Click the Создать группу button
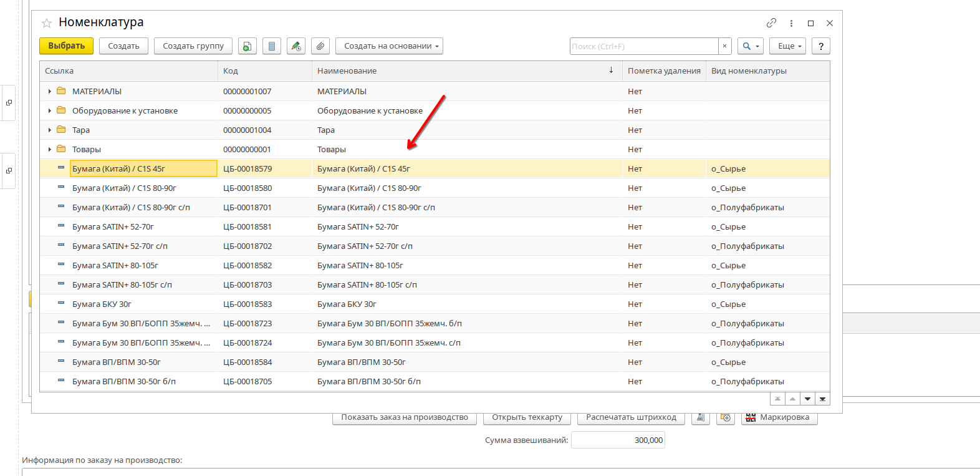This screenshot has width=980, height=476. point(193,46)
